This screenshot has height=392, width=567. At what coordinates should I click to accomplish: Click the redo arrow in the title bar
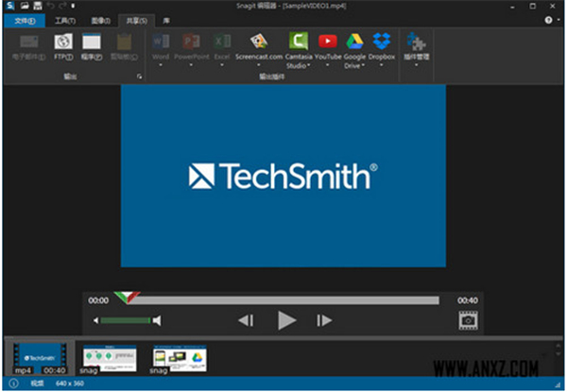pyautogui.click(x=62, y=6)
